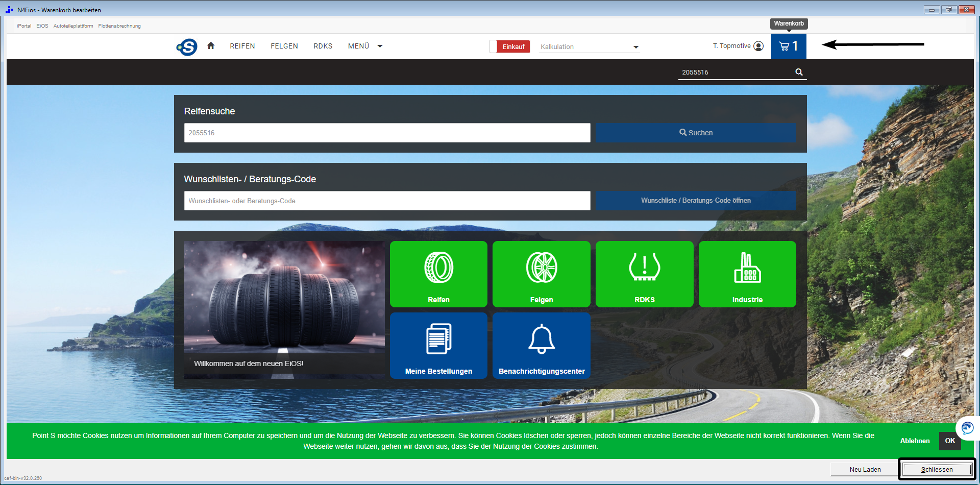The width and height of the screenshot is (980, 485).
Task: Click Wunschliste / Beratungs-Code öffnen button
Action: point(696,201)
